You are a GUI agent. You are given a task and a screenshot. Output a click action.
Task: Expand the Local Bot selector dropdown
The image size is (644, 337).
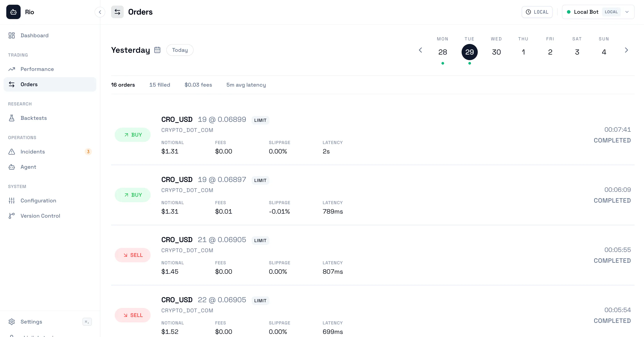pos(598,12)
